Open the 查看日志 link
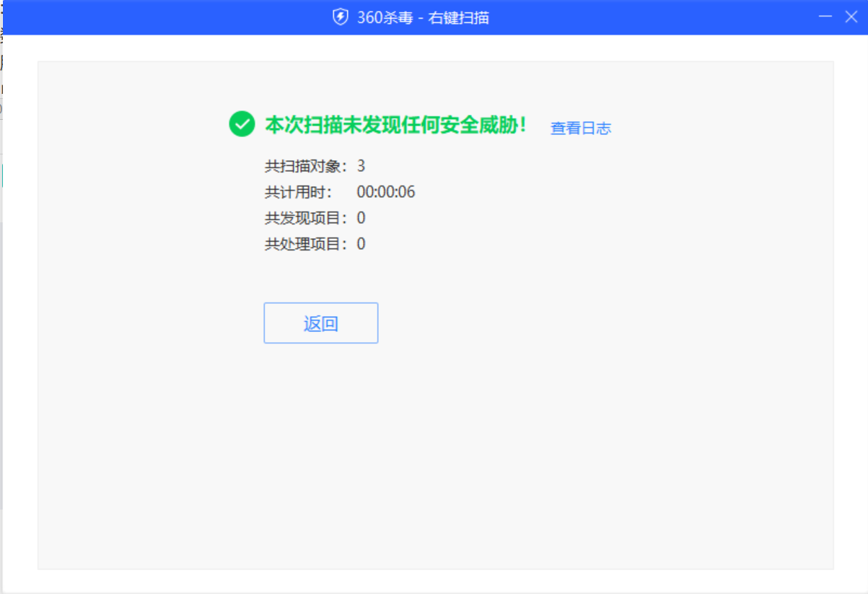868x594 pixels. [581, 128]
